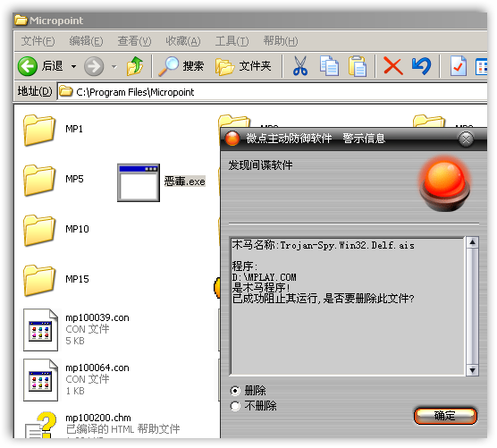497x448 pixels.
Task: Click the red alarm light in the dialog
Action: point(444,184)
